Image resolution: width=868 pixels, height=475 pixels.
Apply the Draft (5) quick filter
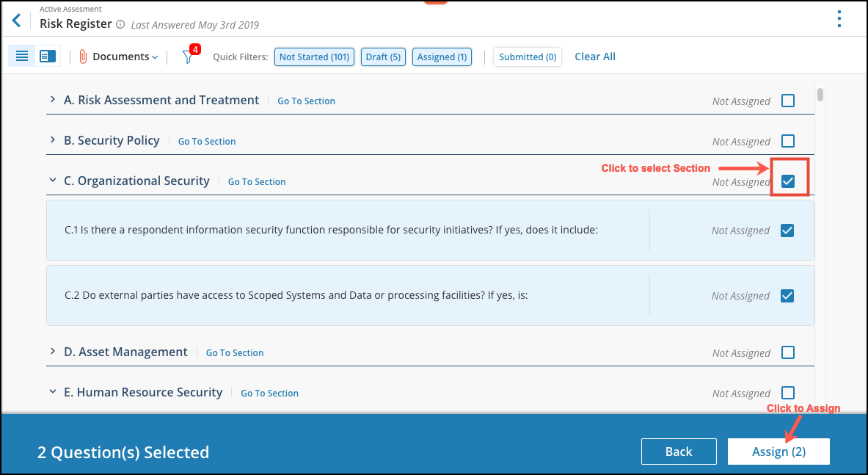click(383, 56)
